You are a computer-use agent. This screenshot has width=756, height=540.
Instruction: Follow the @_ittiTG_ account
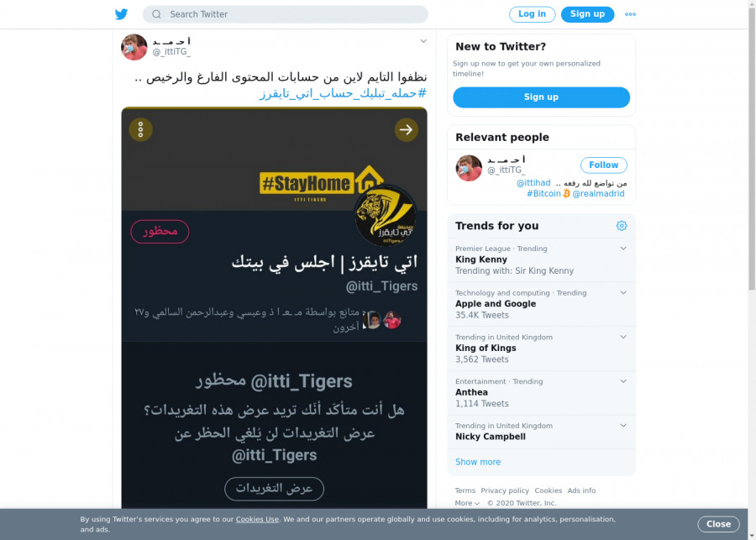[604, 165]
